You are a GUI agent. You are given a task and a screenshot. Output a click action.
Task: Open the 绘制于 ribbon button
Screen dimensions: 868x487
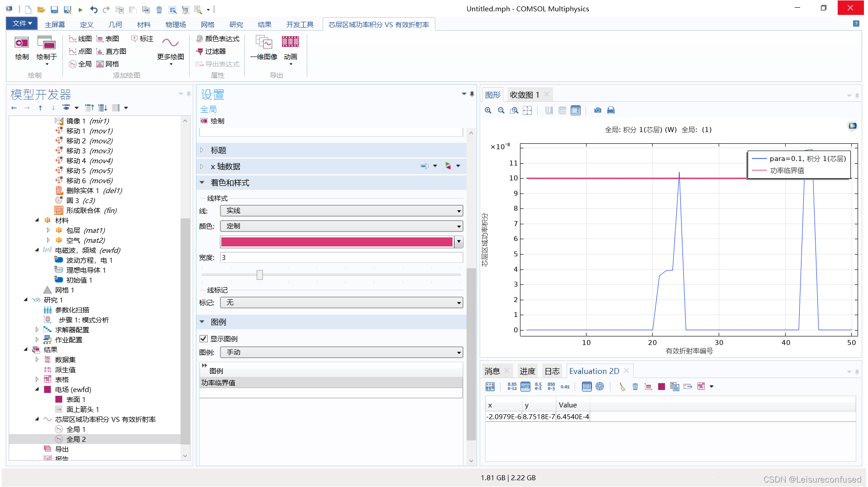(x=47, y=51)
